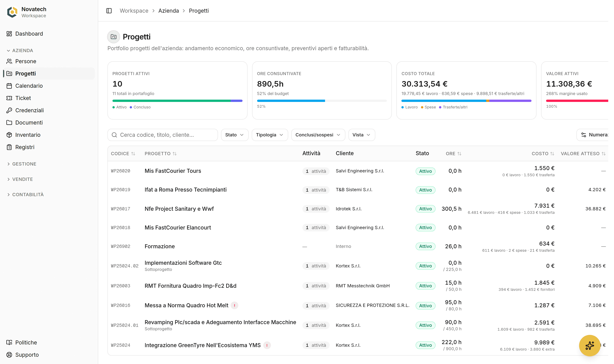Sort the table by Costo column

pyautogui.click(x=543, y=153)
